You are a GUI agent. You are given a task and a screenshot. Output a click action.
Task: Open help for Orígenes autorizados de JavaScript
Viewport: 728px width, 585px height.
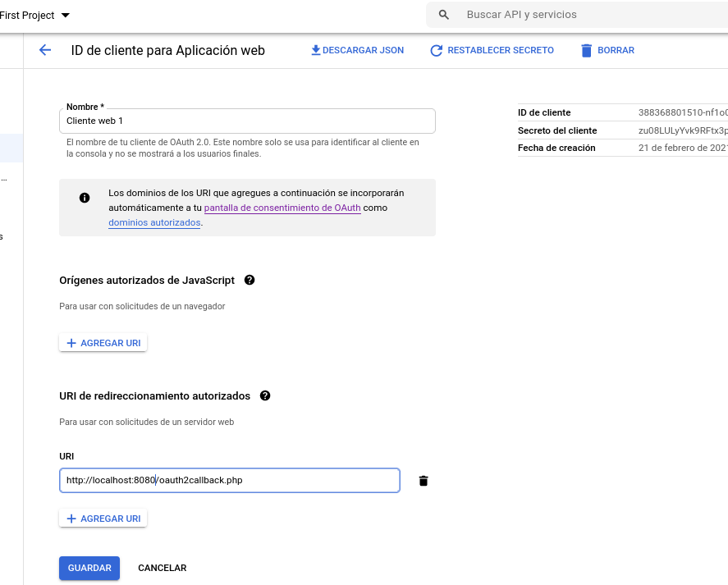pyautogui.click(x=249, y=280)
